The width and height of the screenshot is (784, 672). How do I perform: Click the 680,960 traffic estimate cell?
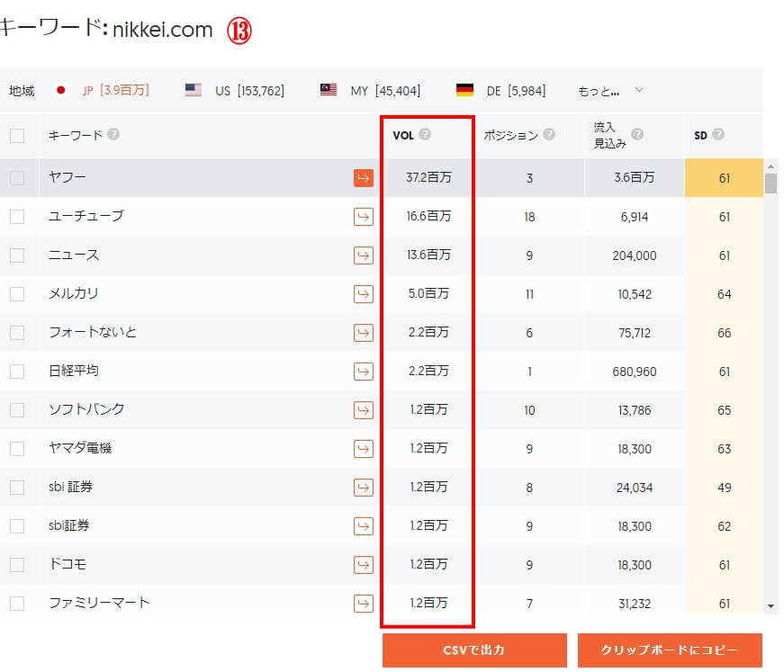(x=634, y=372)
